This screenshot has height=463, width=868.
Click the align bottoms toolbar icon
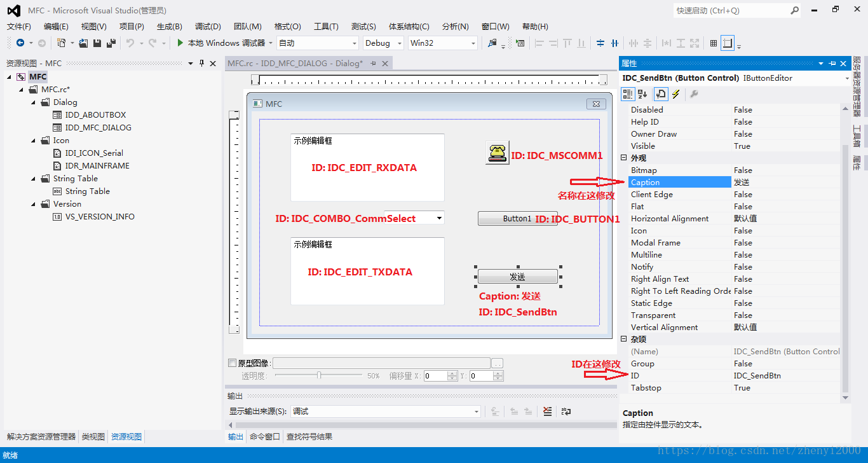581,43
